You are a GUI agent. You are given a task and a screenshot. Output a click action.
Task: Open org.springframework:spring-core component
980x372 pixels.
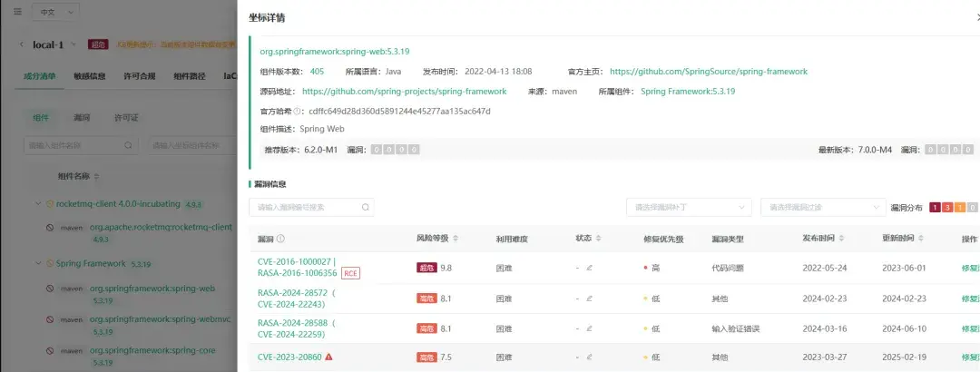coord(152,350)
